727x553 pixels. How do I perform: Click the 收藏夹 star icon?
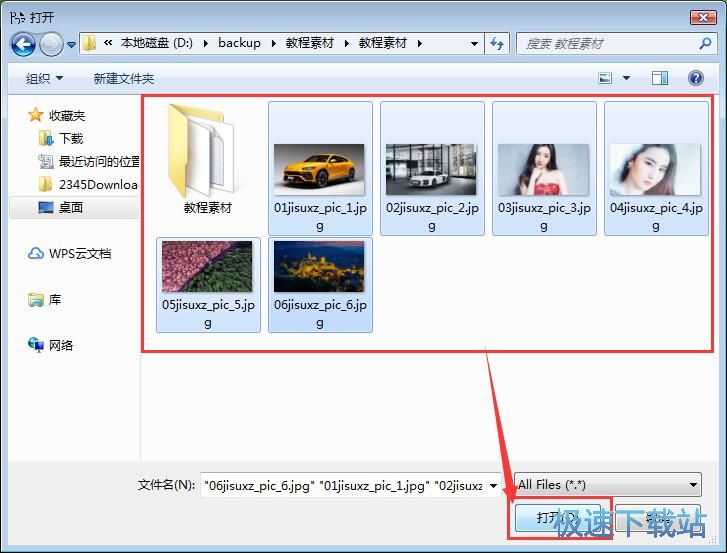[36, 115]
